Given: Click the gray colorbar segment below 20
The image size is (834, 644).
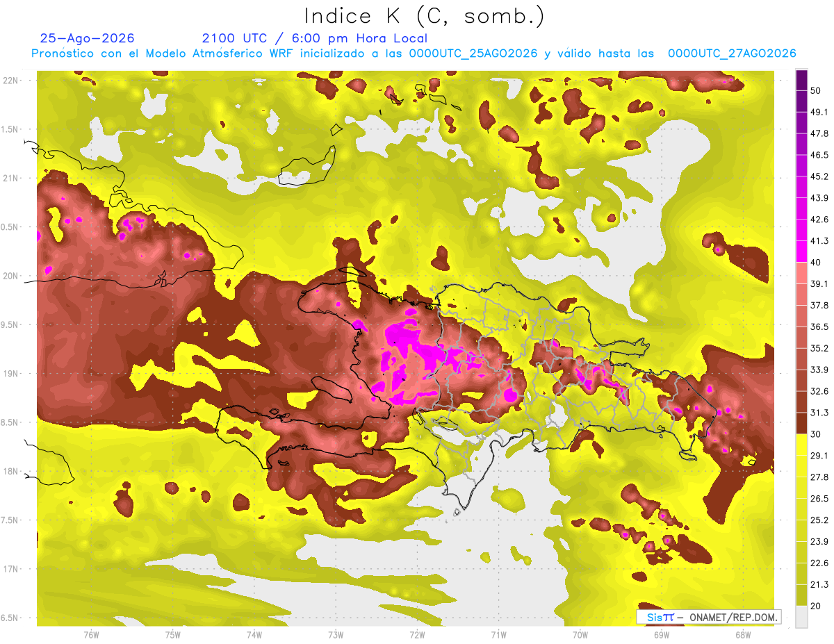Looking at the screenshot, I should [x=801, y=616].
